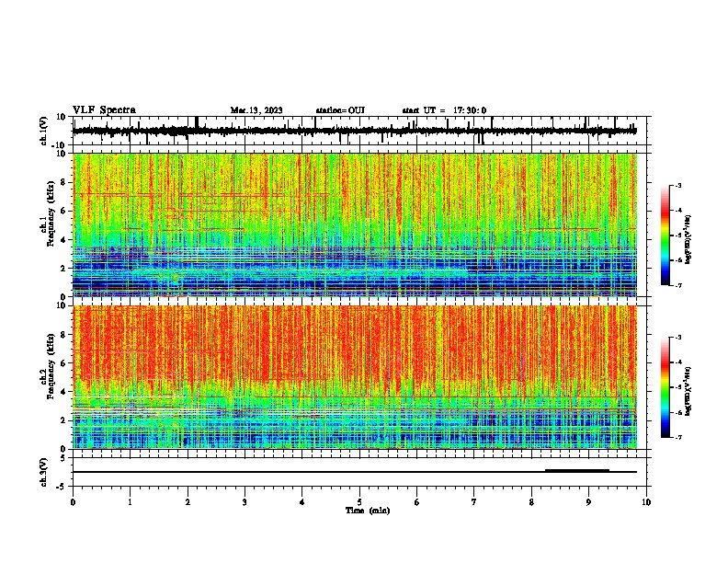Select the date text 'Mar.13, 2023'
728x563 pixels.
tap(256, 110)
